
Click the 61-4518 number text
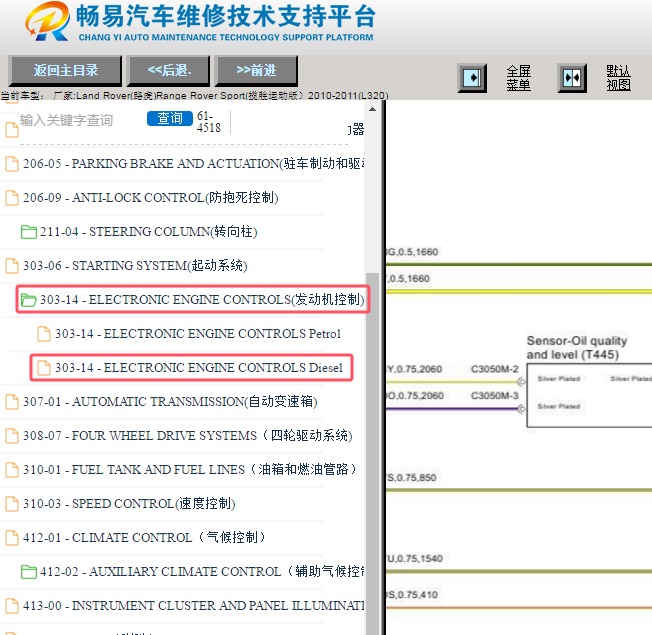pyautogui.click(x=209, y=122)
